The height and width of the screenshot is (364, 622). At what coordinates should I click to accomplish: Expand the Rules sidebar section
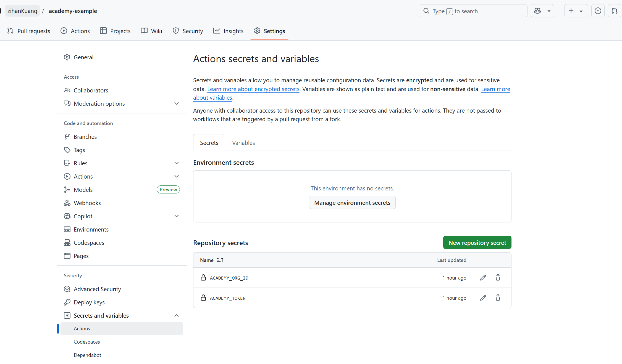click(x=177, y=163)
